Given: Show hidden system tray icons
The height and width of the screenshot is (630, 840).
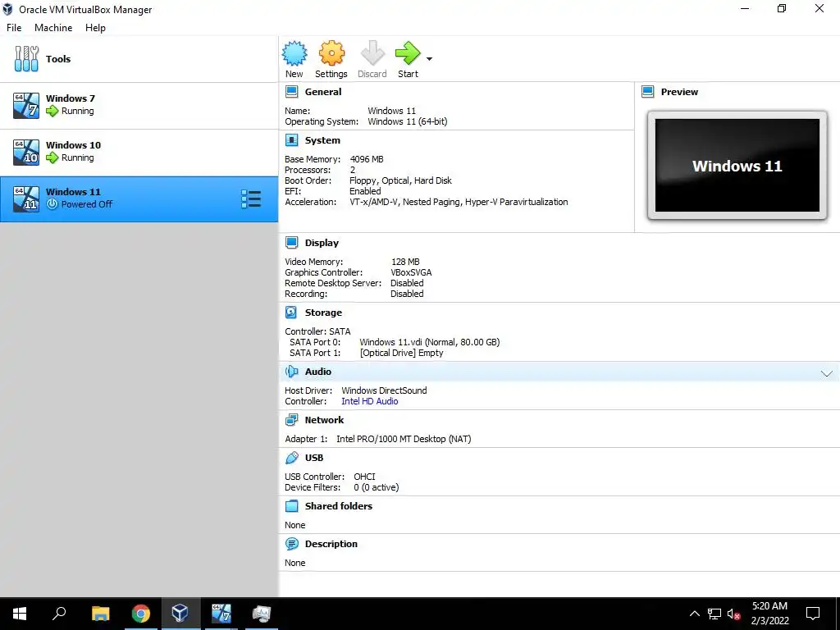Looking at the screenshot, I should 694,614.
